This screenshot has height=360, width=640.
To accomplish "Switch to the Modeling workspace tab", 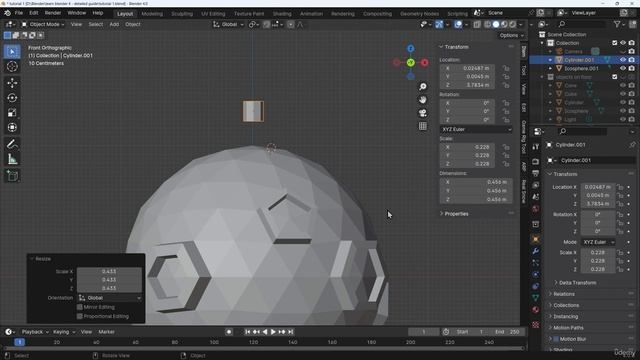I will point(152,14).
